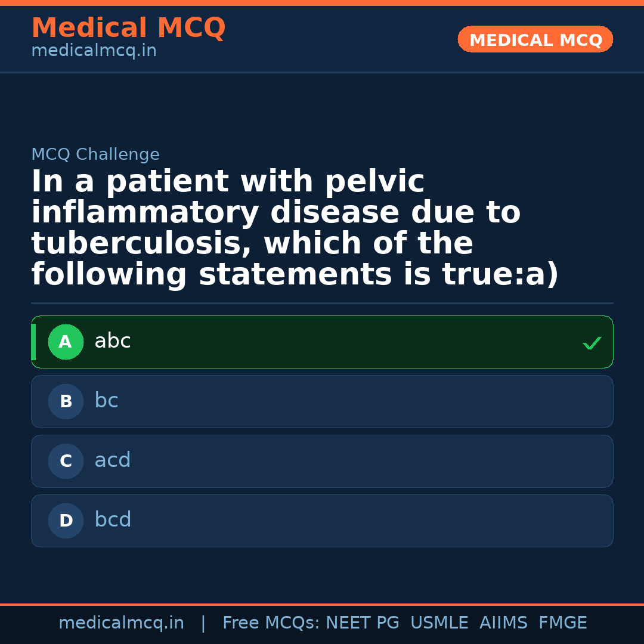Click USMLE in the footer
The width and height of the screenshot is (644, 644).
439,623
